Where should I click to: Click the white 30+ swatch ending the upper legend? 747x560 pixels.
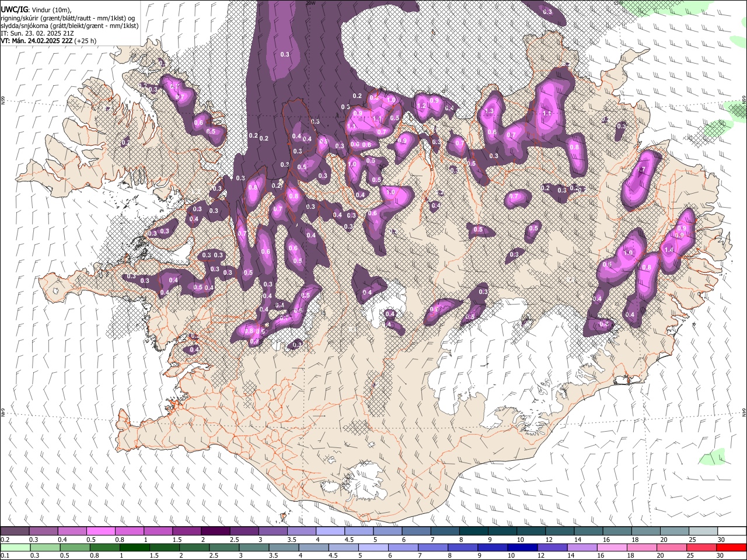click(x=732, y=531)
